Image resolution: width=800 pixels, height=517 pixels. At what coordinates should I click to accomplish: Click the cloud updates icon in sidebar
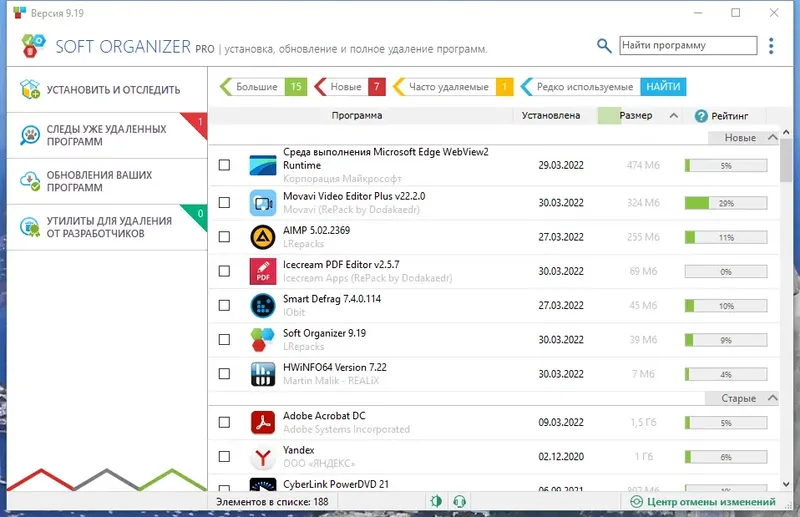tap(30, 181)
